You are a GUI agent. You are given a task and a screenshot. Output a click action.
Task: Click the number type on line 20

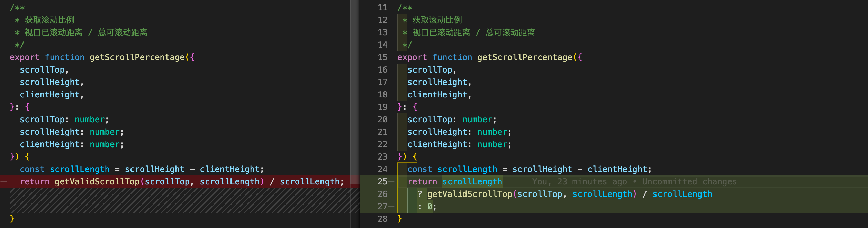click(x=477, y=120)
